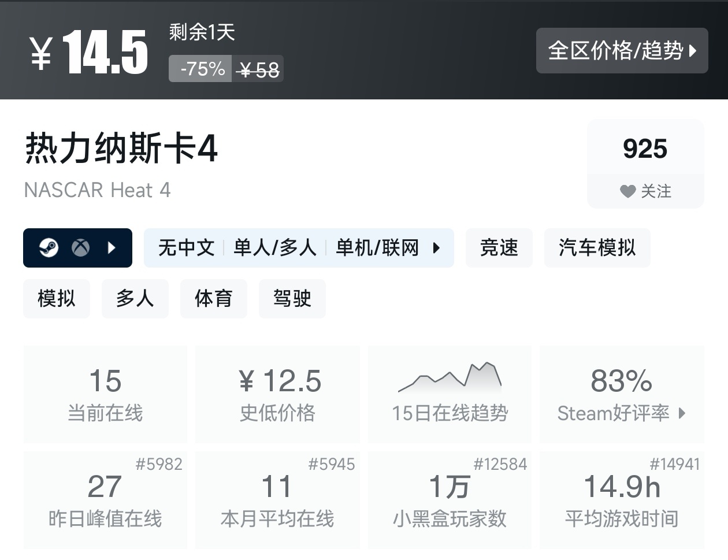The height and width of the screenshot is (560, 728).
Task: Expand the platforms list arrow
Action: click(x=112, y=248)
